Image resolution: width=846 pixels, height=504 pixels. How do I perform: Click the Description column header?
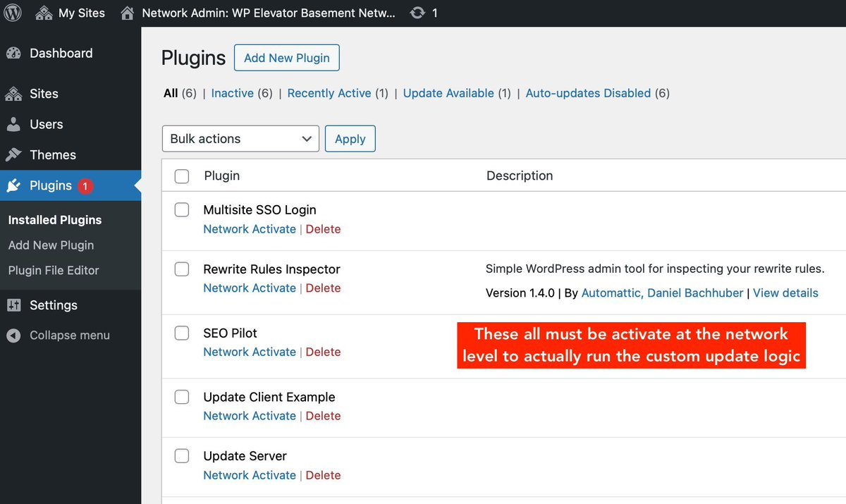(x=520, y=176)
